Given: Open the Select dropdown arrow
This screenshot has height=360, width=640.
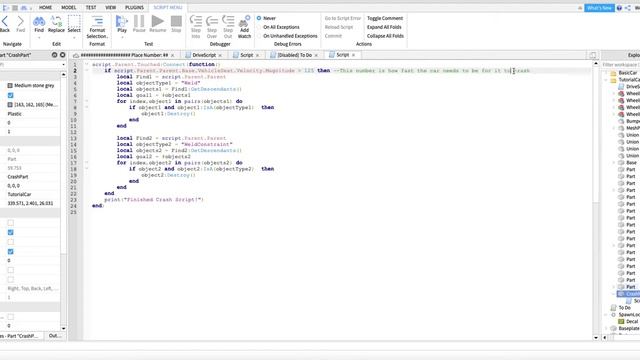Looking at the screenshot, I should pyautogui.click(x=74, y=38).
